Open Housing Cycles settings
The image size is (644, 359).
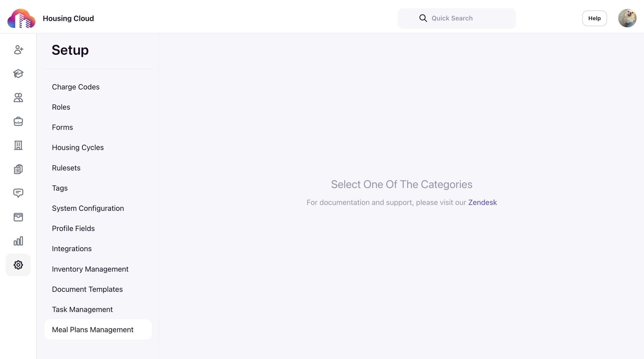pyautogui.click(x=78, y=147)
